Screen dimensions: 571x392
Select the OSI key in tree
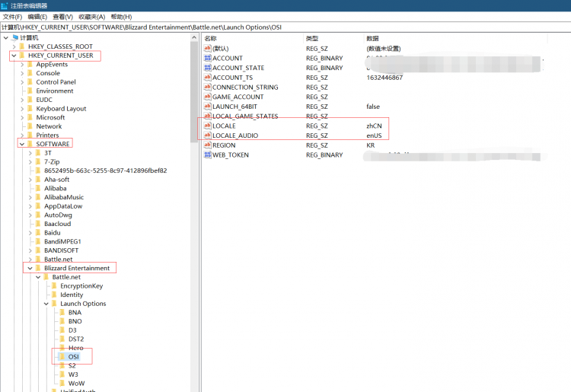(x=74, y=357)
